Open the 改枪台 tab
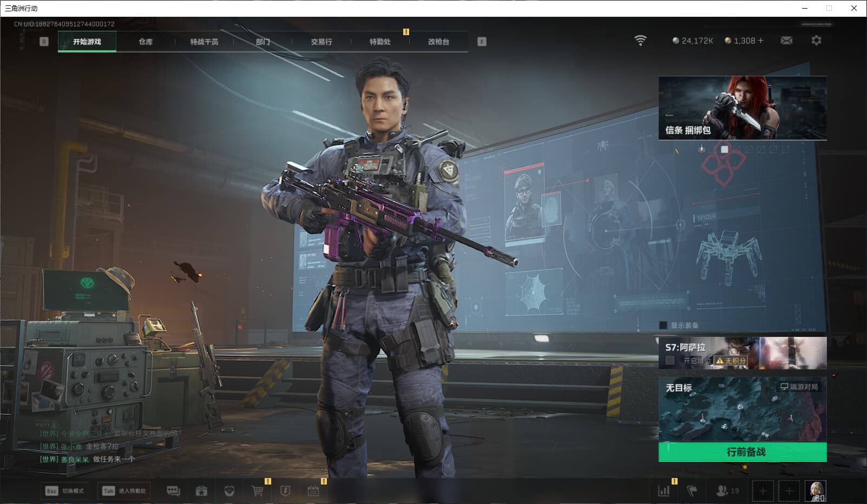 pyautogui.click(x=438, y=42)
